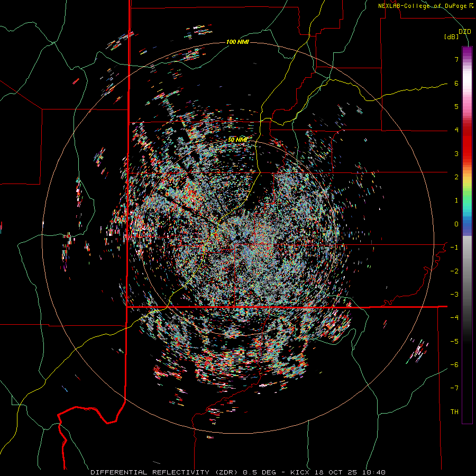Screen dimensions: 476x476
Task: Click the color scale value 3
Action: (x=456, y=153)
